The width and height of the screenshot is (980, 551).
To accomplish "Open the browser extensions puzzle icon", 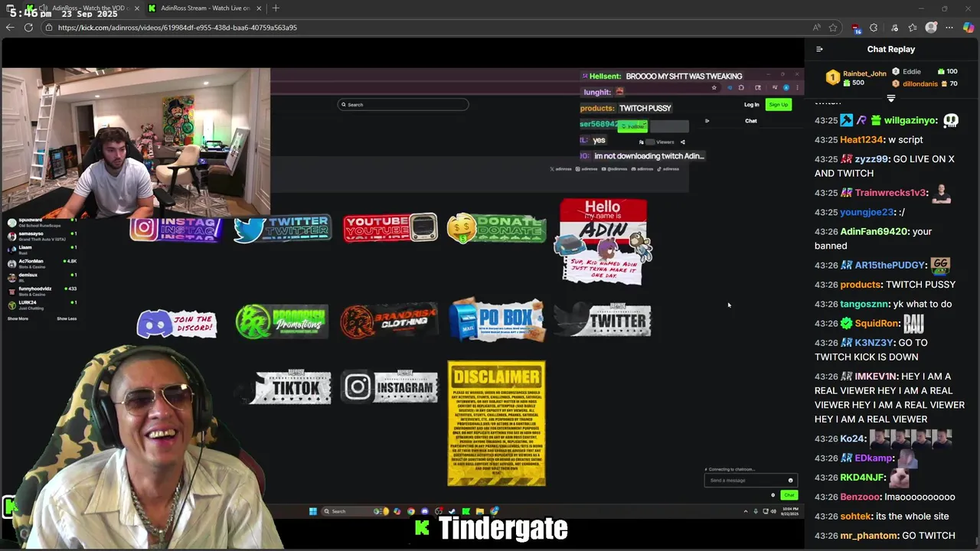I will coord(874,28).
